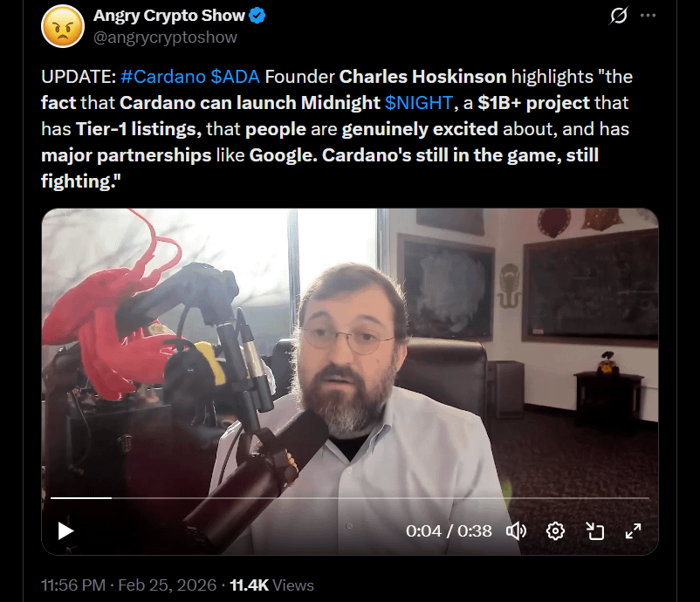700x602 pixels.
Task: Click the 0:04 / 0:38 time display
Action: tap(449, 531)
